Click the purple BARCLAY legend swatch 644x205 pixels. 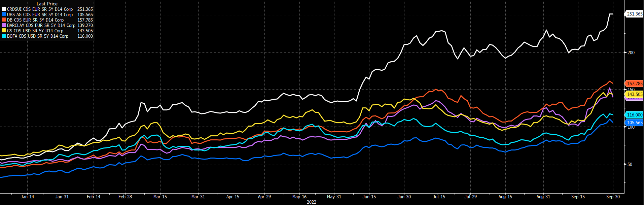pyautogui.click(x=4, y=25)
